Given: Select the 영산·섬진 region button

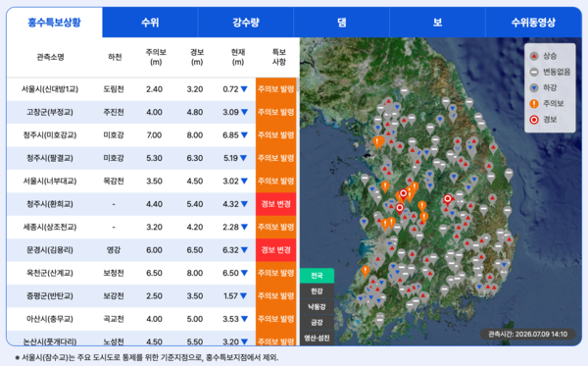Looking at the screenshot, I should click(x=317, y=338).
